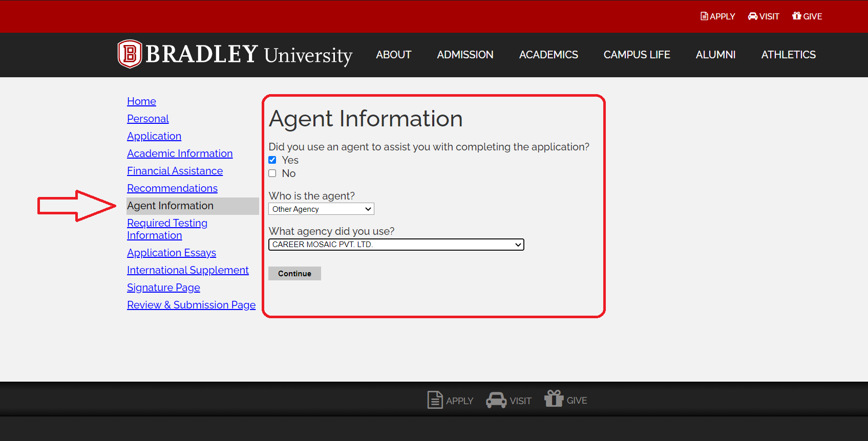868x441 pixels.
Task: Open the Alumni menu
Action: pyautogui.click(x=715, y=55)
